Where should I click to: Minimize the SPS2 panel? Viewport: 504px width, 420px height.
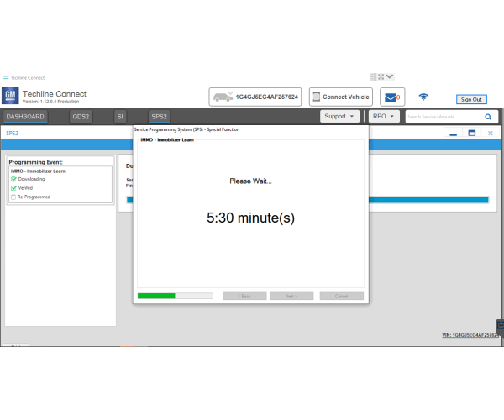pyautogui.click(x=454, y=133)
